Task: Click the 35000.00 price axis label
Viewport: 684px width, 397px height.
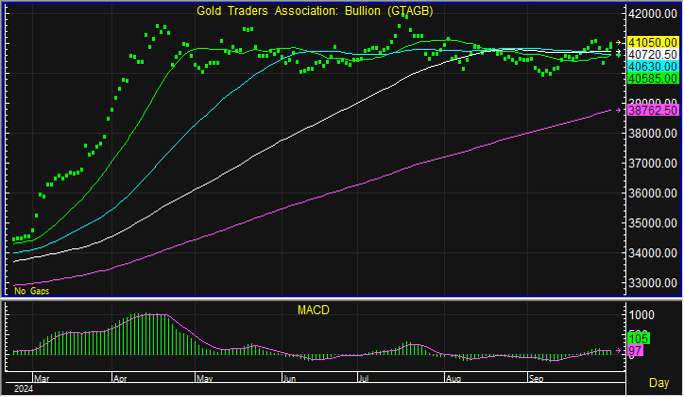Action: (x=653, y=223)
